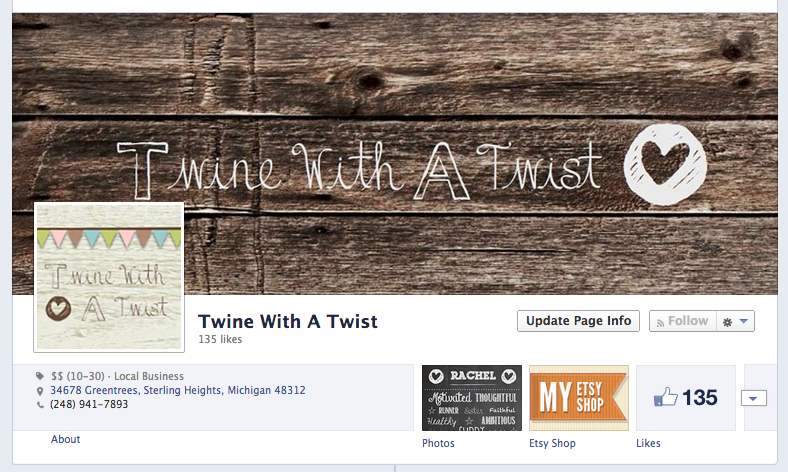Open the About link
Screen dimensions: 788x472
[65, 439]
